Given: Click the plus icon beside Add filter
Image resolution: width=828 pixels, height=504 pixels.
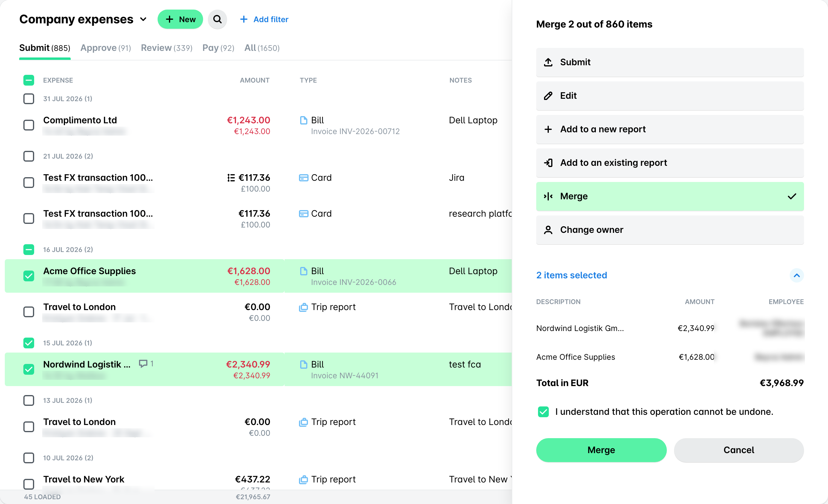Looking at the screenshot, I should 244,19.
